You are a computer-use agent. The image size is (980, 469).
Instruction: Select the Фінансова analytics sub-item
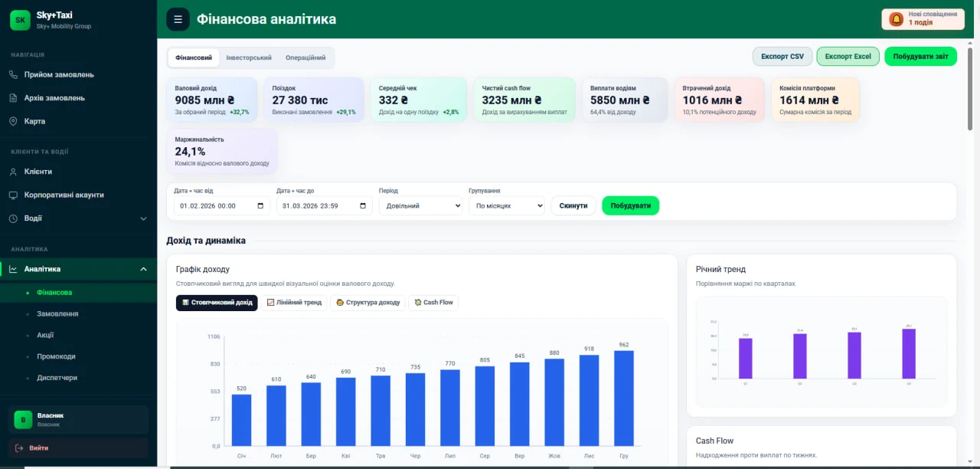tap(79, 292)
